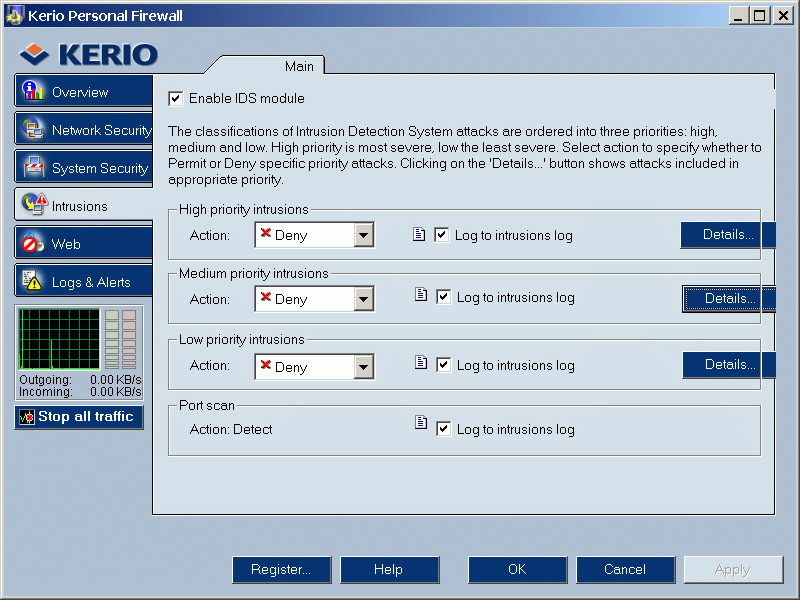
Task: Open Medium priority Action dropdown arrow
Action: pos(363,299)
